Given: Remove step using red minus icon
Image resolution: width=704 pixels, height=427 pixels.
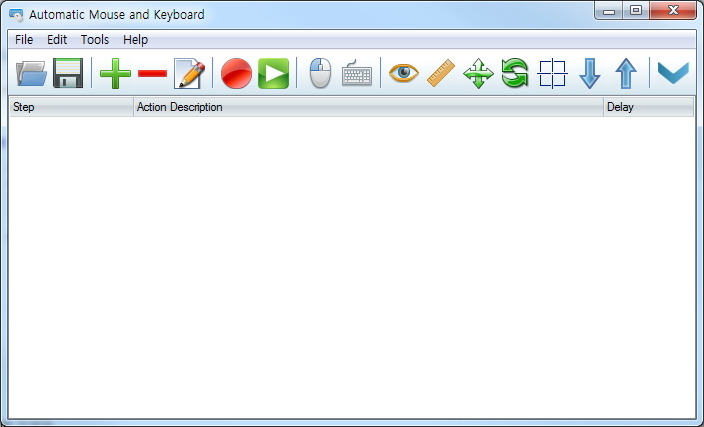Looking at the screenshot, I should [x=152, y=74].
